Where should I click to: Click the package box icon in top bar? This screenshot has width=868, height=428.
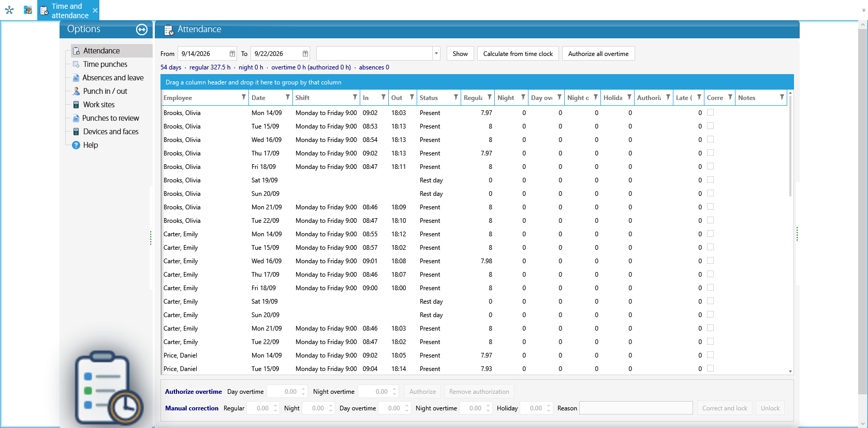(28, 10)
